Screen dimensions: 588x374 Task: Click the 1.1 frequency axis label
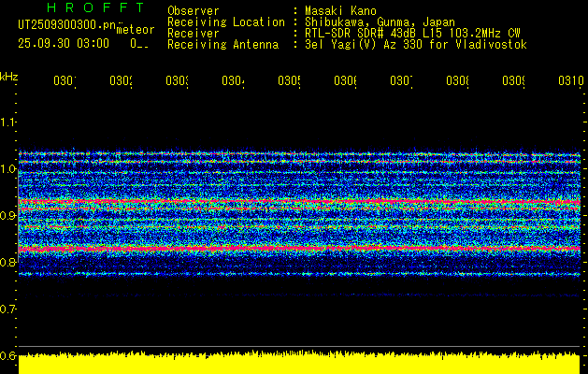pyautogui.click(x=8, y=122)
